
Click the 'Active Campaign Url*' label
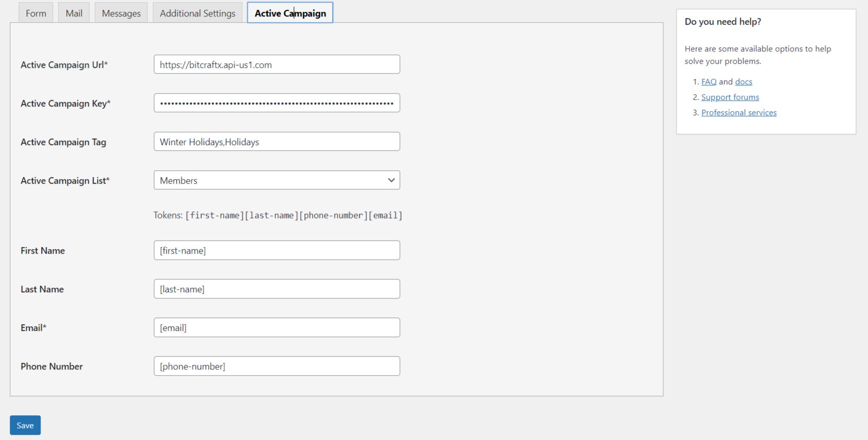click(x=64, y=65)
